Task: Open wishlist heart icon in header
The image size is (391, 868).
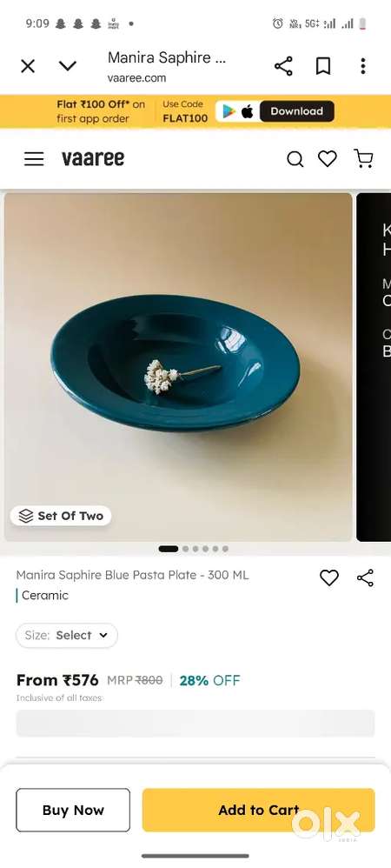Action: pyautogui.click(x=328, y=159)
